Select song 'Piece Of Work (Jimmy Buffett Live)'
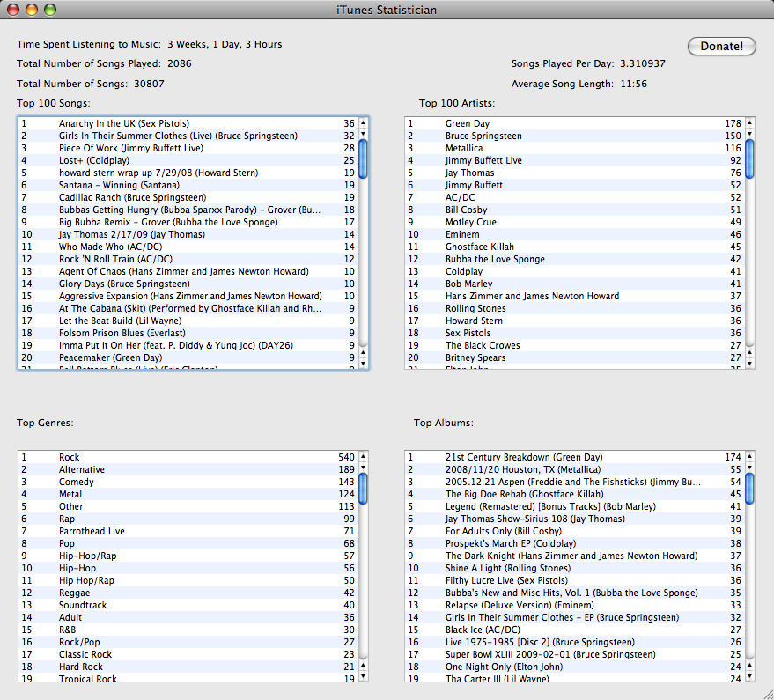774x700 pixels. click(188, 148)
